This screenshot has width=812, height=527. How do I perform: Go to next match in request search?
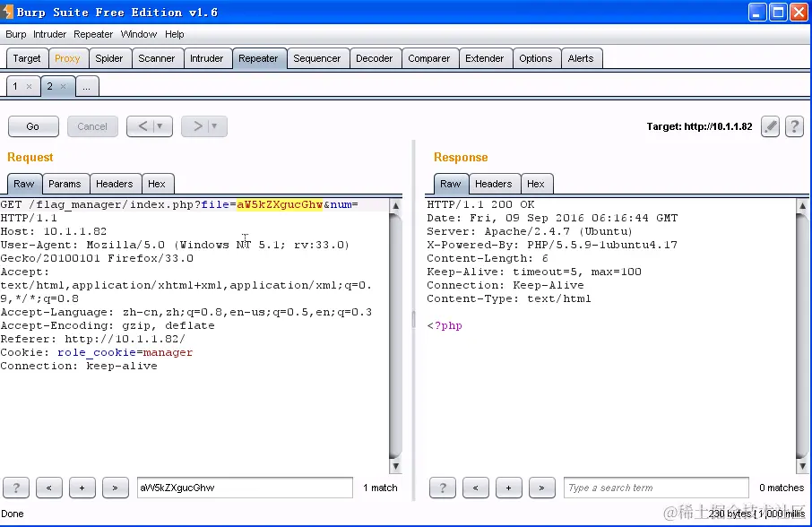pyautogui.click(x=115, y=488)
